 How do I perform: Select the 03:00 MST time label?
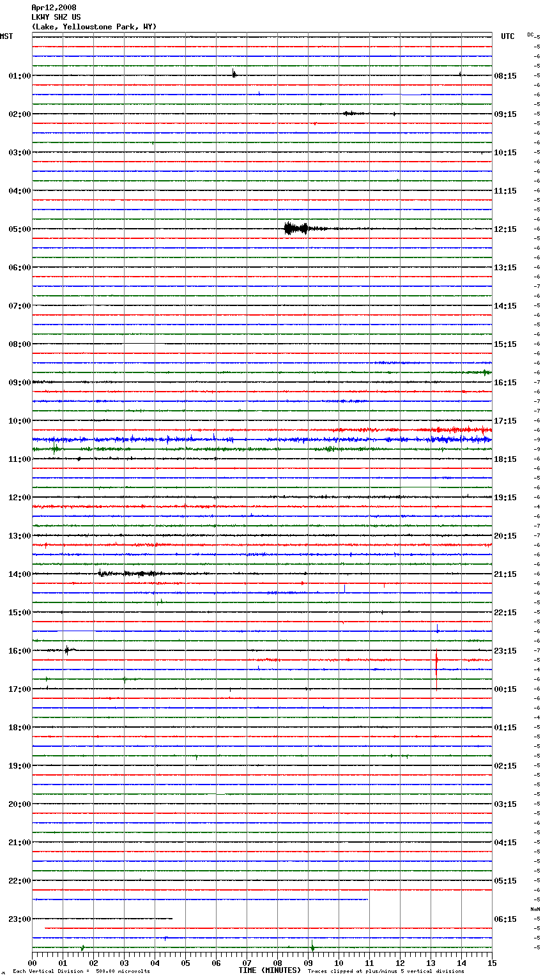tap(20, 153)
